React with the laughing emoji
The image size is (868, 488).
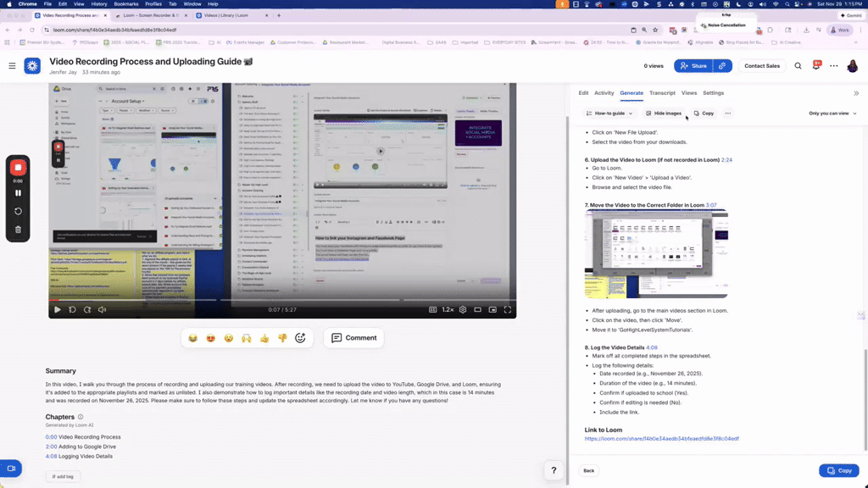pyautogui.click(x=192, y=338)
